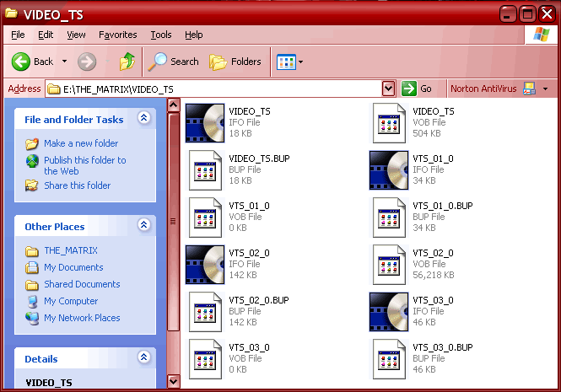
Task: Open My Documents link
Action: [73, 267]
